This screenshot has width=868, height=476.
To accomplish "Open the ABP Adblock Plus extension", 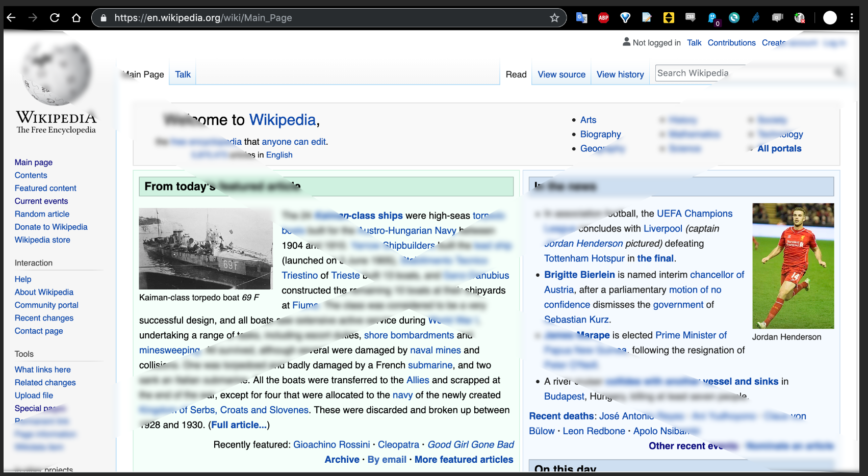I will (x=603, y=18).
